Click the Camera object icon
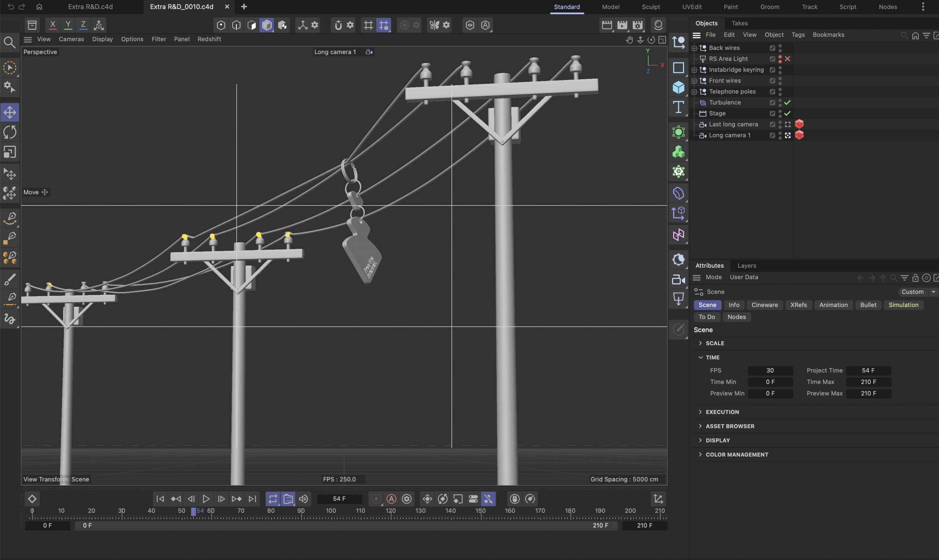939x560 pixels. [x=678, y=279]
